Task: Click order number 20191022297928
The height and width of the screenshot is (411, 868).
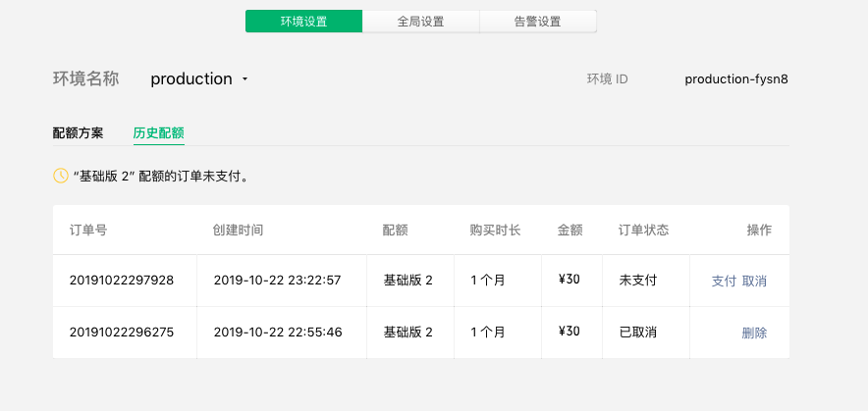Action: coord(122,281)
